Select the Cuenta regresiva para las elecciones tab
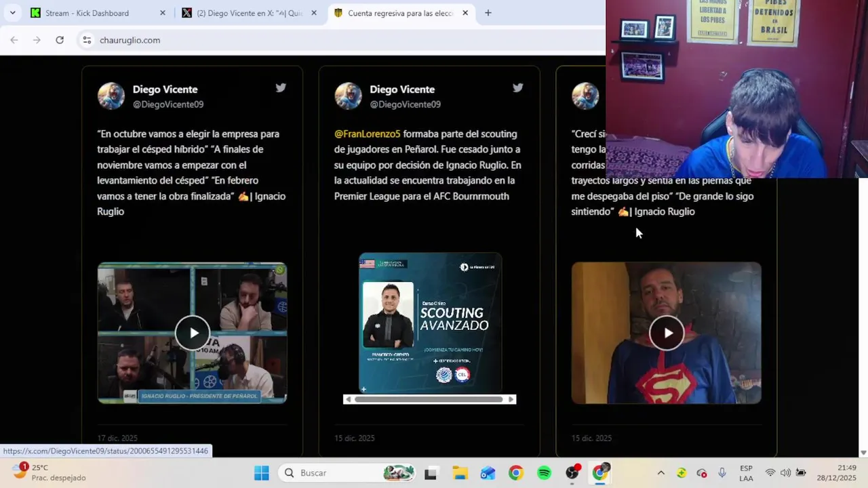The image size is (868, 488). click(400, 13)
